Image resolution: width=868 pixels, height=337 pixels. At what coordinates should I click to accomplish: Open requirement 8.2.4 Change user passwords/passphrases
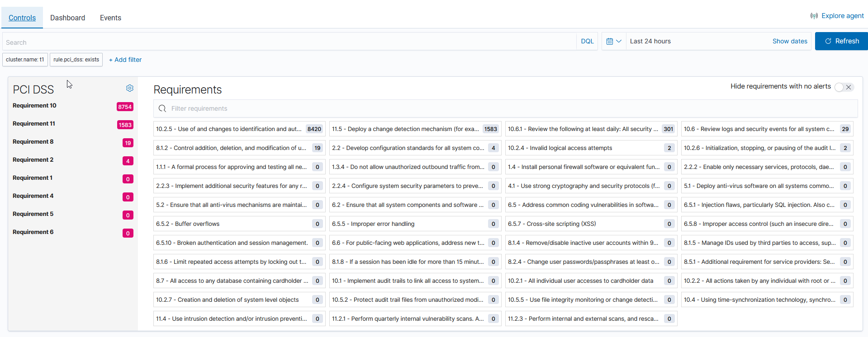tap(591, 262)
